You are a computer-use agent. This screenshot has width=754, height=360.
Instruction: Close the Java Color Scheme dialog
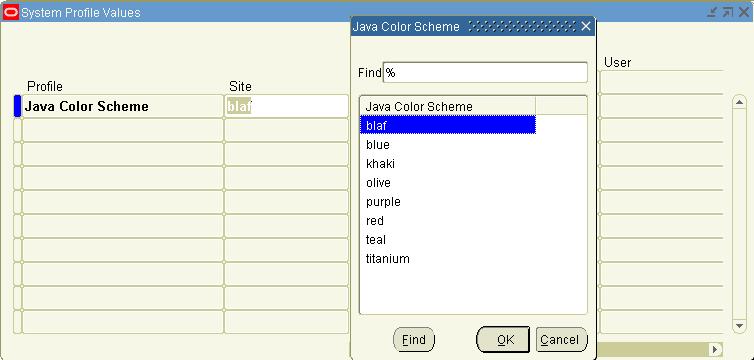(586, 26)
